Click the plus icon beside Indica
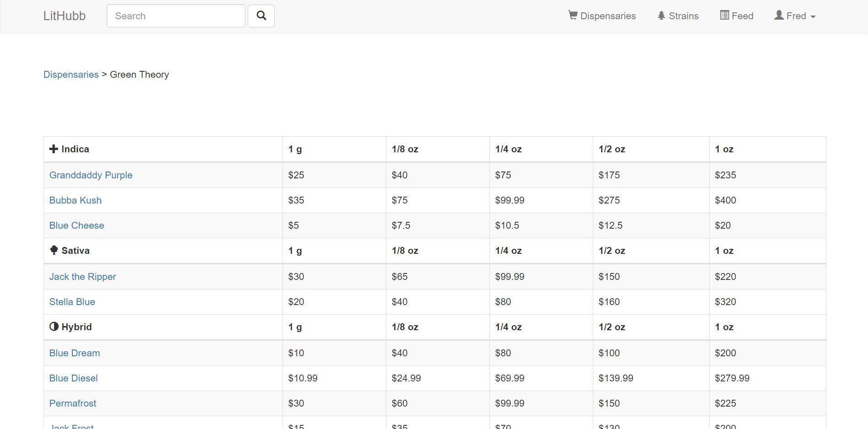Viewport: 868px width, 429px height. pyautogui.click(x=54, y=149)
